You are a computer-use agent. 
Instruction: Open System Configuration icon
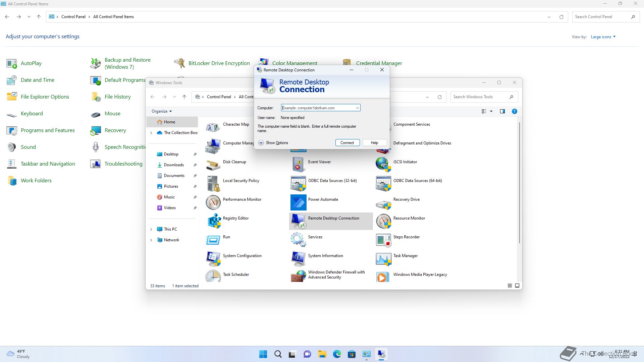pos(213,259)
